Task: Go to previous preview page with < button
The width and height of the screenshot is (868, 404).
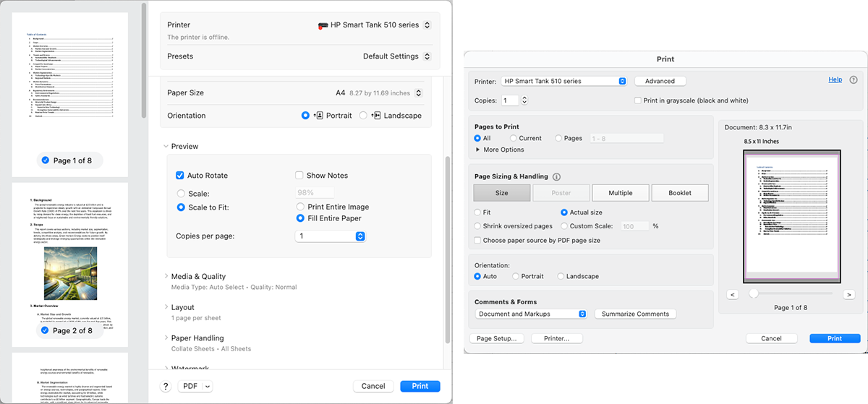Action: [733, 294]
